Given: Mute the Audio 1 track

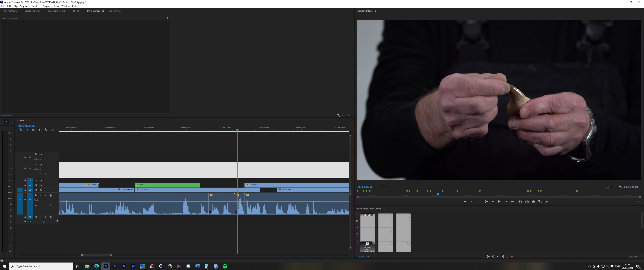Looking at the screenshot, I should (x=41, y=195).
